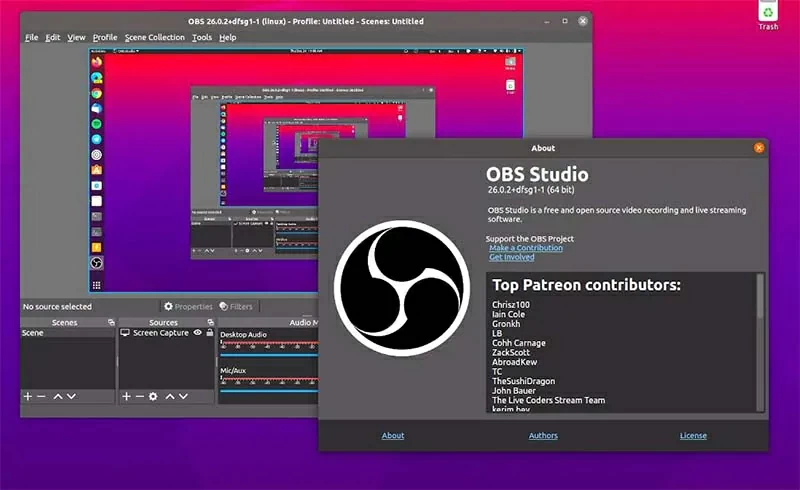The height and width of the screenshot is (490, 800).
Task: Click the 'OBS Studio' title in About dialog
Action: coord(537,174)
